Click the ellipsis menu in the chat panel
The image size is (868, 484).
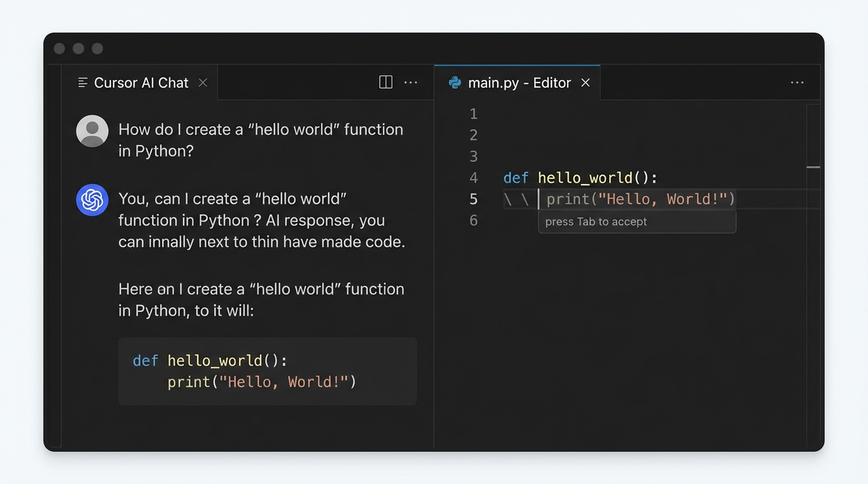point(411,83)
